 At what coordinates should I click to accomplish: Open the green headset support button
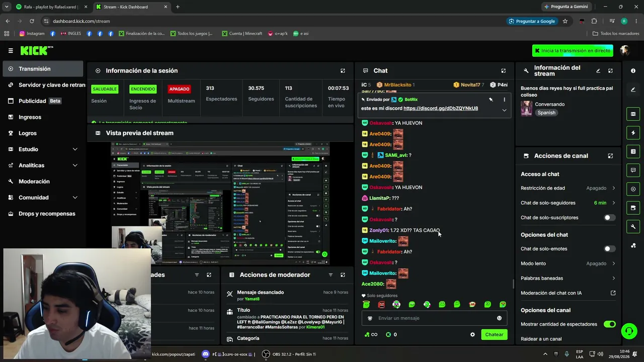[628, 331]
